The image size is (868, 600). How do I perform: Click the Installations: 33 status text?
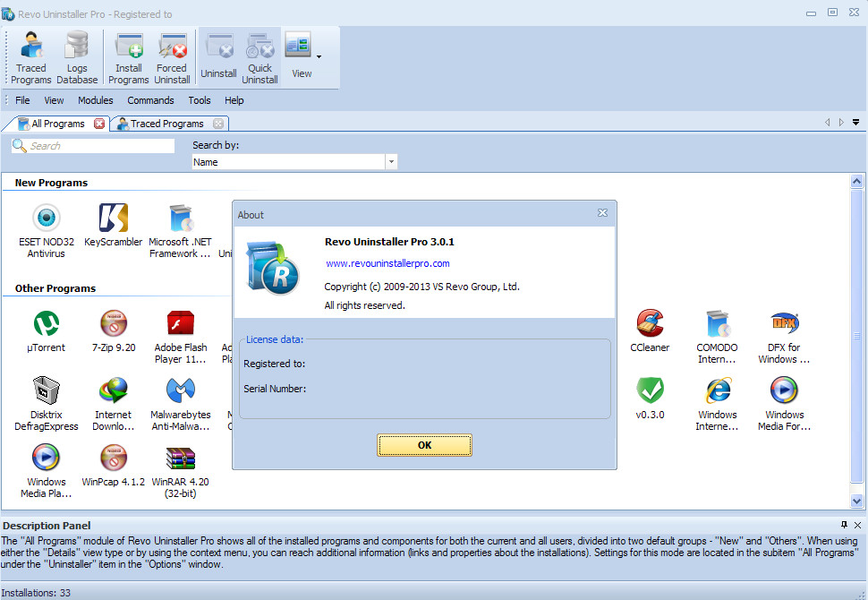click(36, 593)
